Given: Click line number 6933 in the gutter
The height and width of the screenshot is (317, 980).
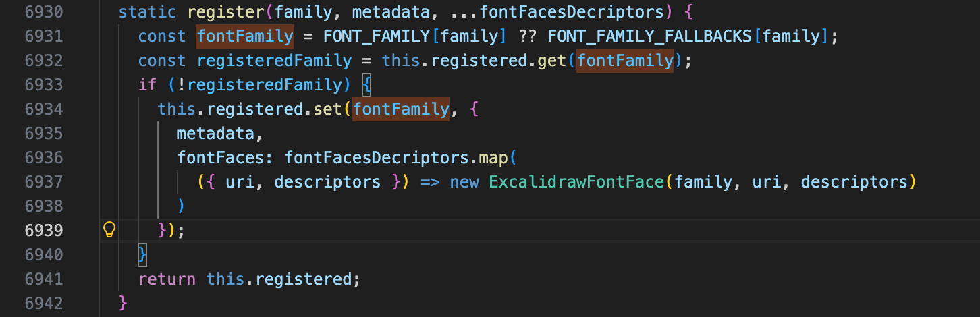Looking at the screenshot, I should point(44,84).
